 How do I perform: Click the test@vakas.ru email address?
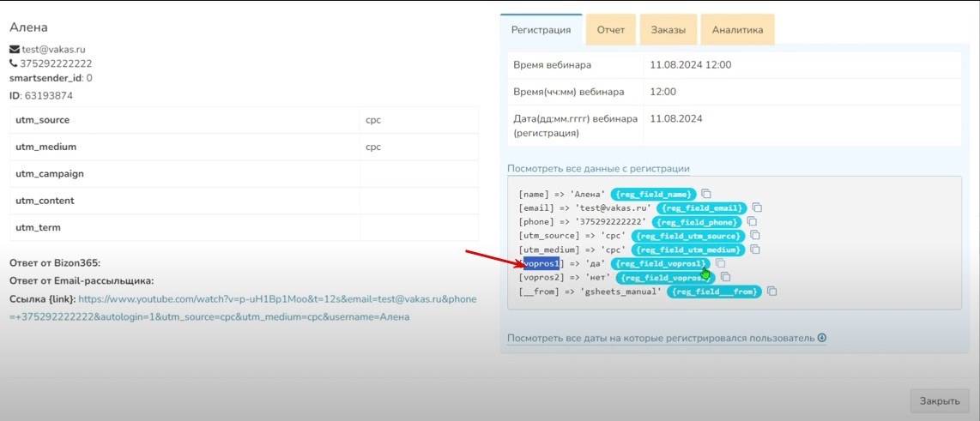pos(53,50)
